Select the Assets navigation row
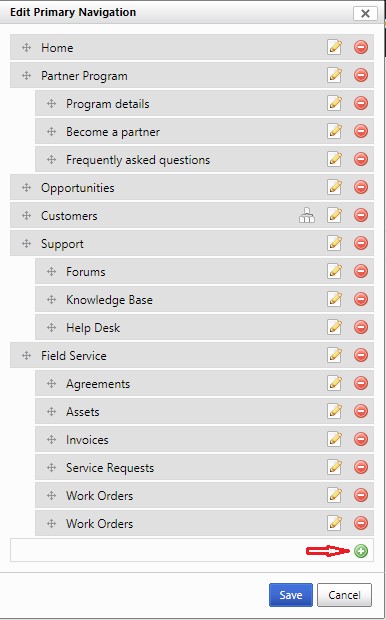The width and height of the screenshot is (386, 620). point(204,411)
